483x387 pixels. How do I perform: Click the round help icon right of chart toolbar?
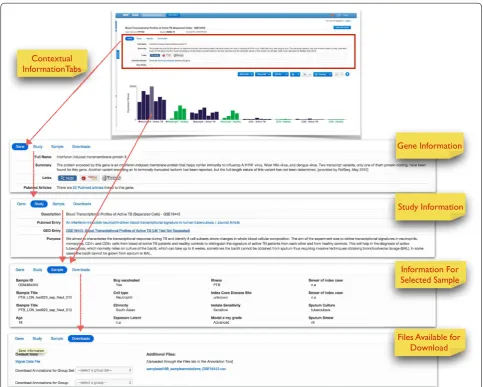pos(347,74)
